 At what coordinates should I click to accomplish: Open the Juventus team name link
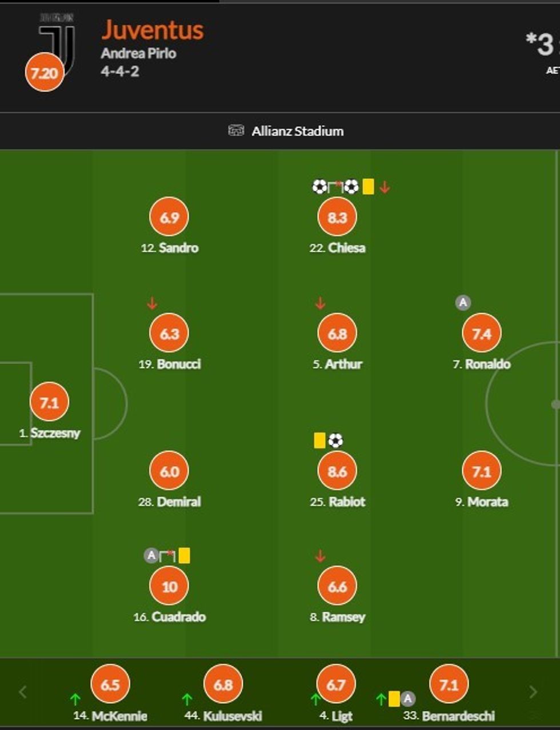(x=153, y=30)
